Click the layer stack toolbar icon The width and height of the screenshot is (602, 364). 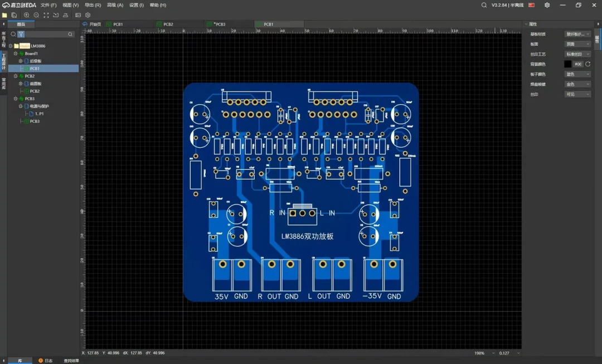click(x=66, y=15)
